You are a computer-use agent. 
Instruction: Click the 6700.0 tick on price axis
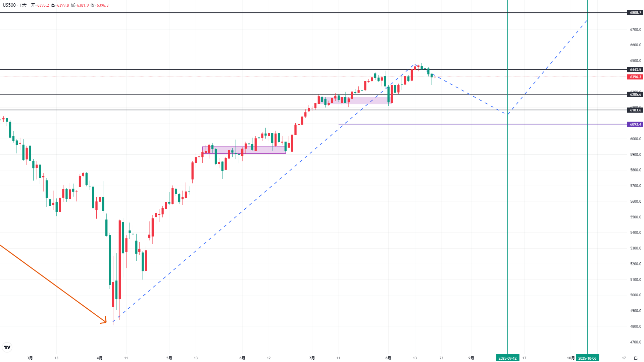(x=635, y=30)
